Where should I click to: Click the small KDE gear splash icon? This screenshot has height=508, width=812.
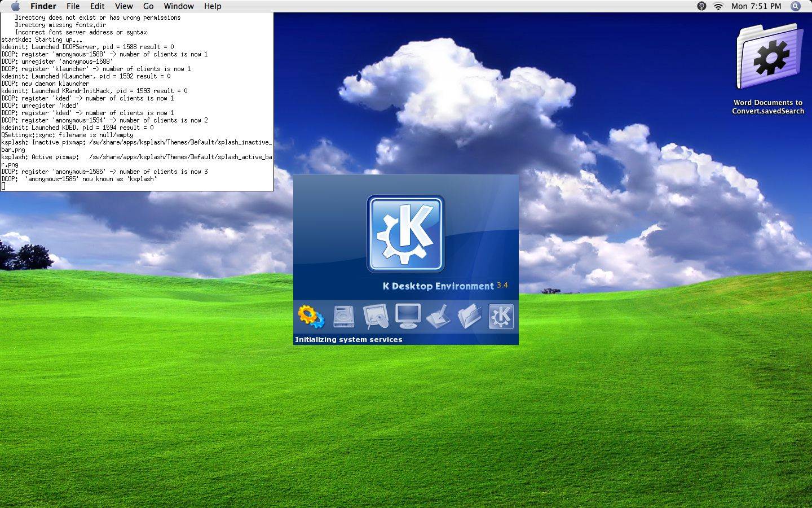point(501,317)
